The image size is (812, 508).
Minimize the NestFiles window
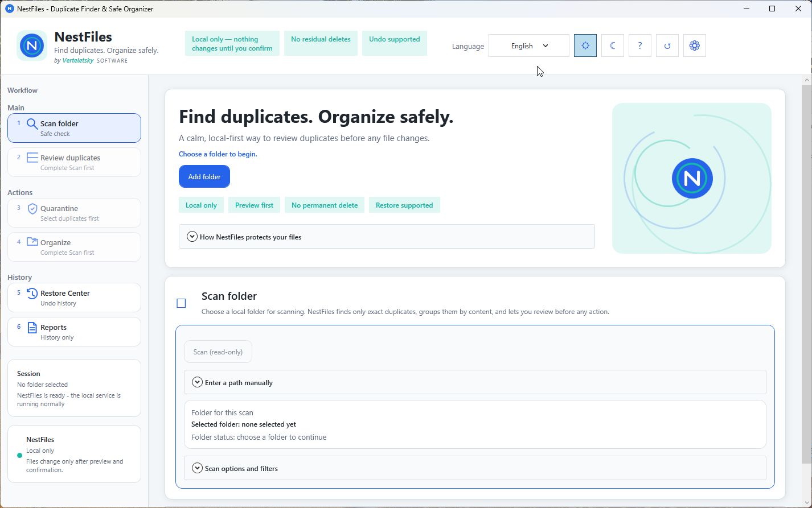(x=746, y=9)
